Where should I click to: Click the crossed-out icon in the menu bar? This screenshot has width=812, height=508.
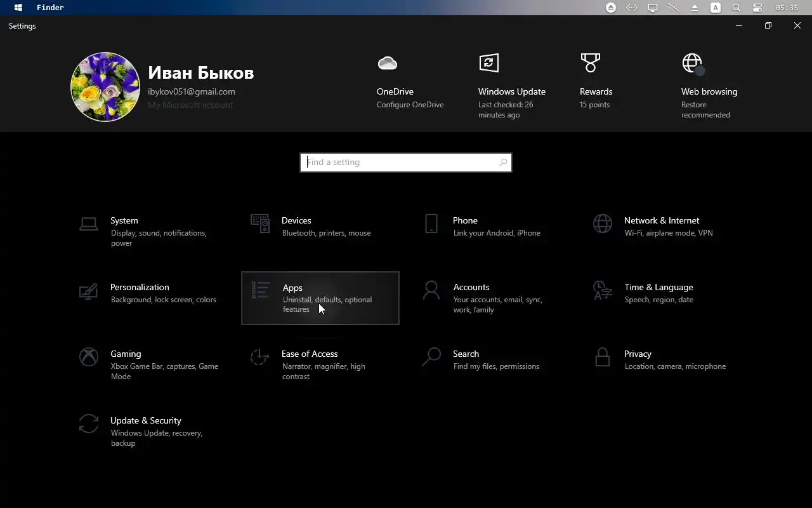click(674, 8)
